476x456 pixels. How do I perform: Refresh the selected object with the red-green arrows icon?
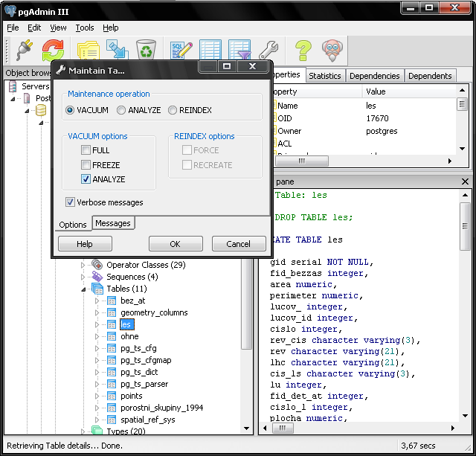pyautogui.click(x=53, y=50)
